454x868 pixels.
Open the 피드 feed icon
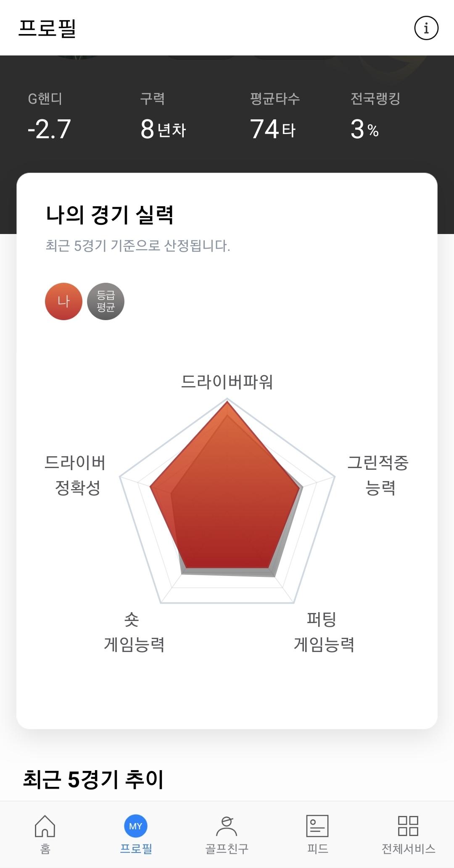pyautogui.click(x=317, y=826)
